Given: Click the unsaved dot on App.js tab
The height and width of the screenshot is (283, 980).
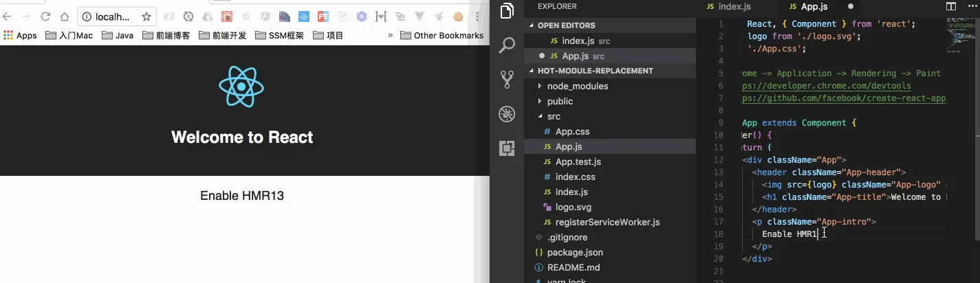Looking at the screenshot, I should coord(851,6).
